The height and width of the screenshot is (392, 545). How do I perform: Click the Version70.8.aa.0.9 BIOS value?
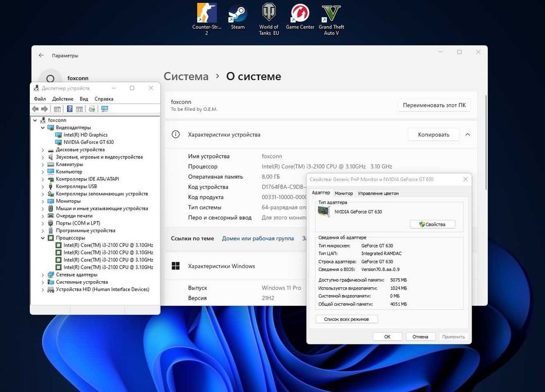[380, 269]
